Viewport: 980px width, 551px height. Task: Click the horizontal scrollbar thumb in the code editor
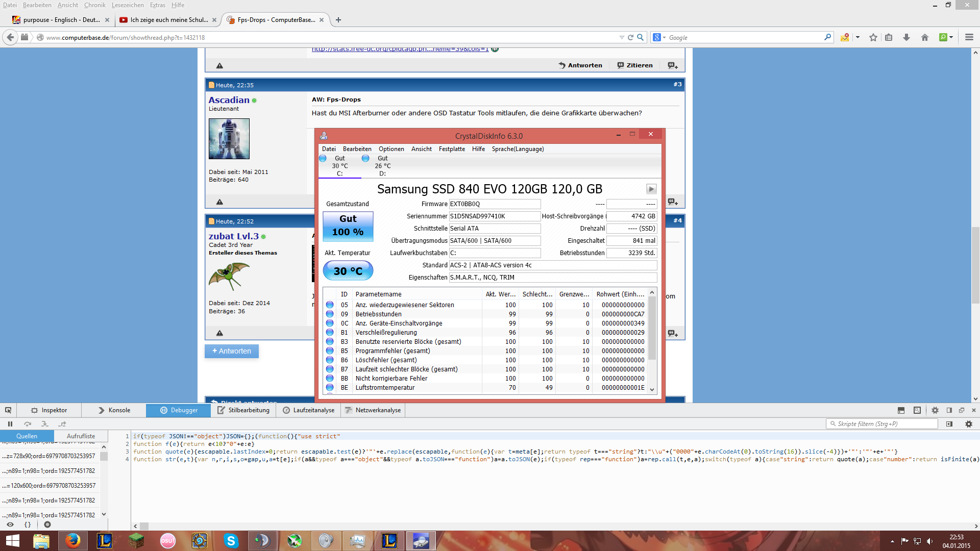pyautogui.click(x=144, y=526)
